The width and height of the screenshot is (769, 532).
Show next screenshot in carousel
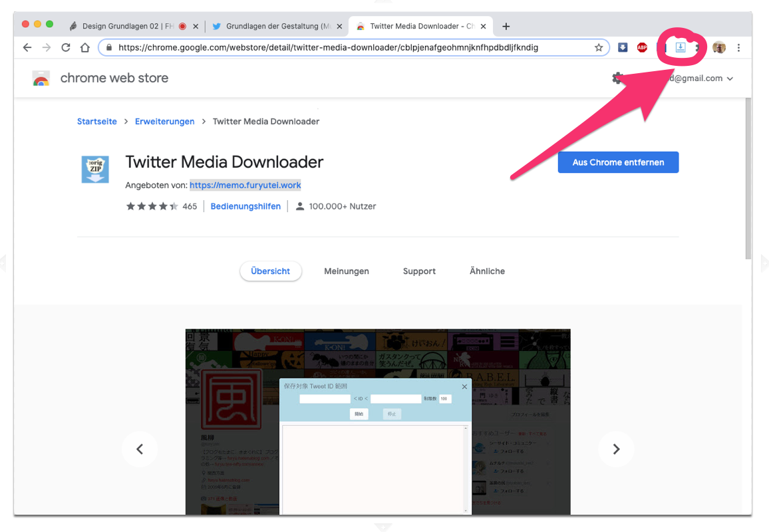click(616, 449)
